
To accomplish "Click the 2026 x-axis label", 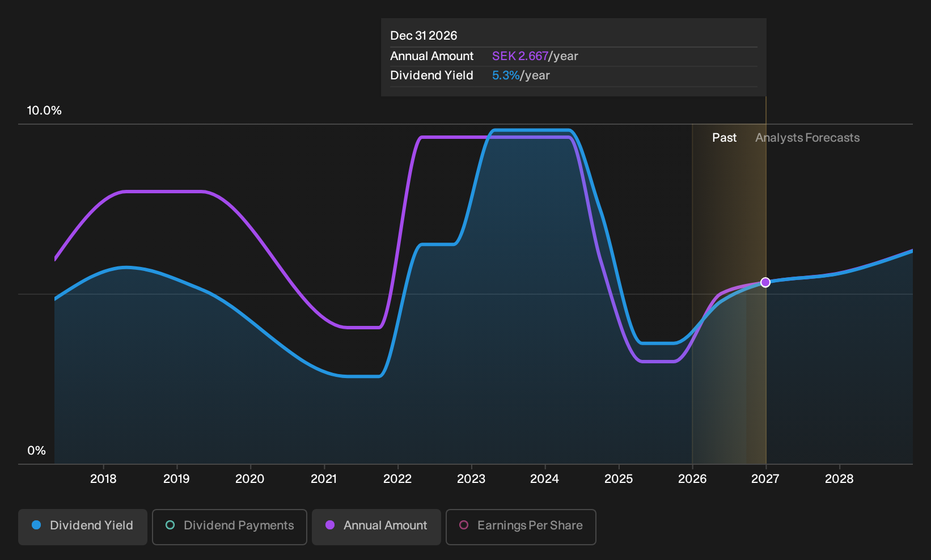I will click(x=692, y=479).
